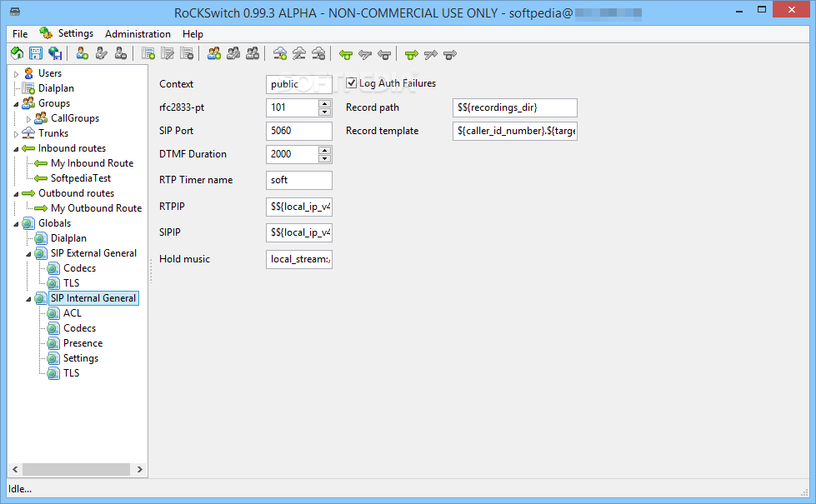The height and width of the screenshot is (504, 816).
Task: Click the floppy disk save icon
Action: point(36,53)
